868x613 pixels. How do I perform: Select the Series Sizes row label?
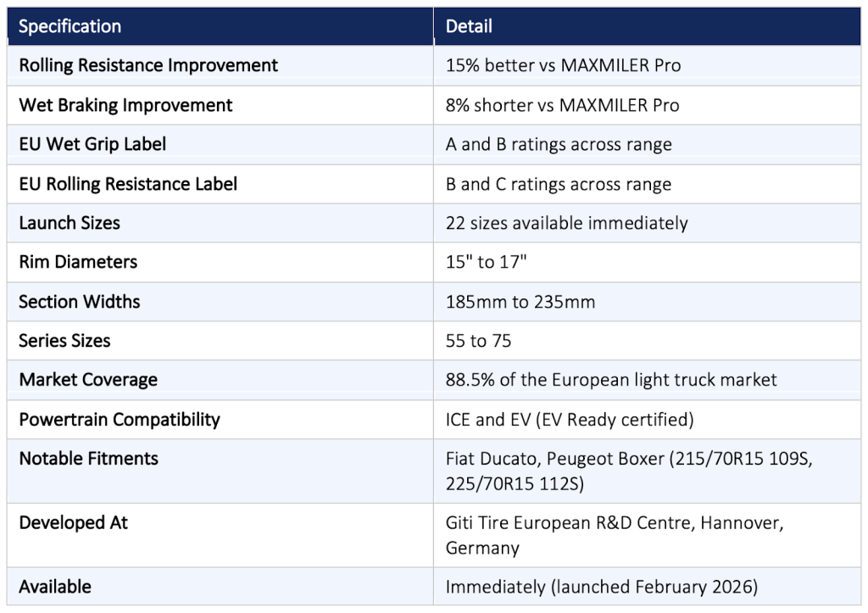[x=64, y=341]
